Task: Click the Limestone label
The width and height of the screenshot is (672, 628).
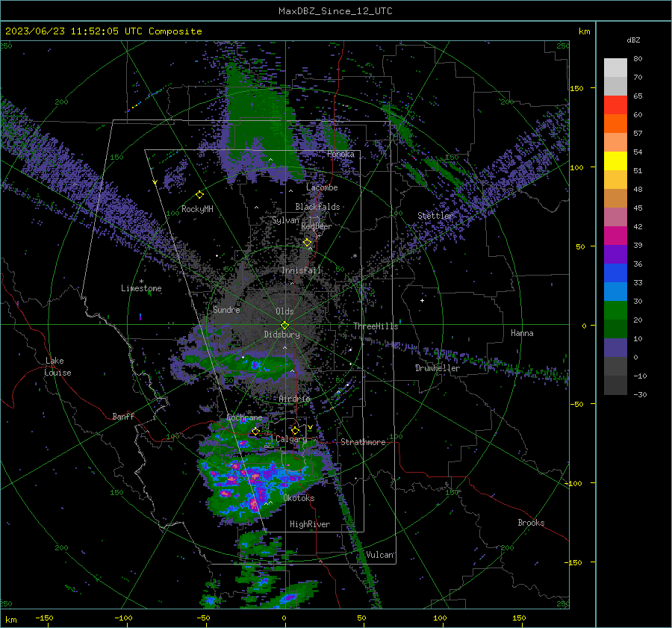Action: (x=141, y=288)
